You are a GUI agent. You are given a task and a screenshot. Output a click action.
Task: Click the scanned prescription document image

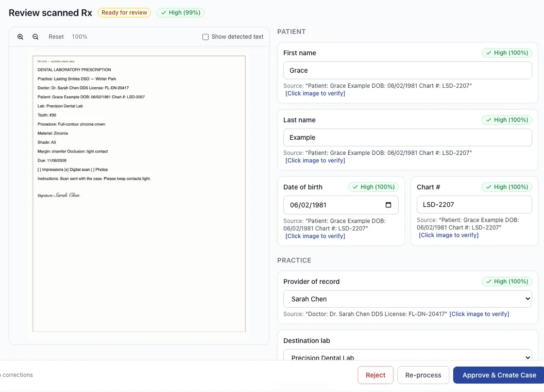[139, 194]
